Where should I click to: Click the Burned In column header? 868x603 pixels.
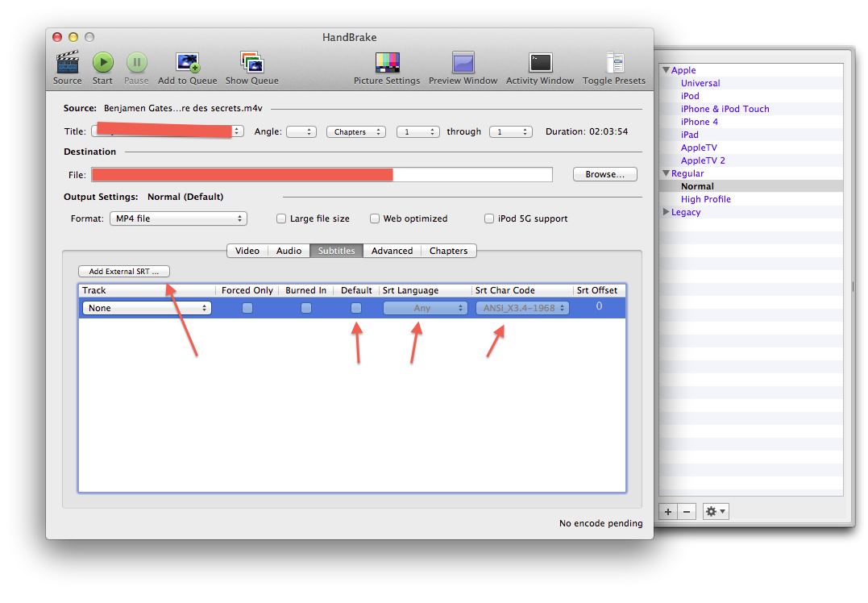306,290
